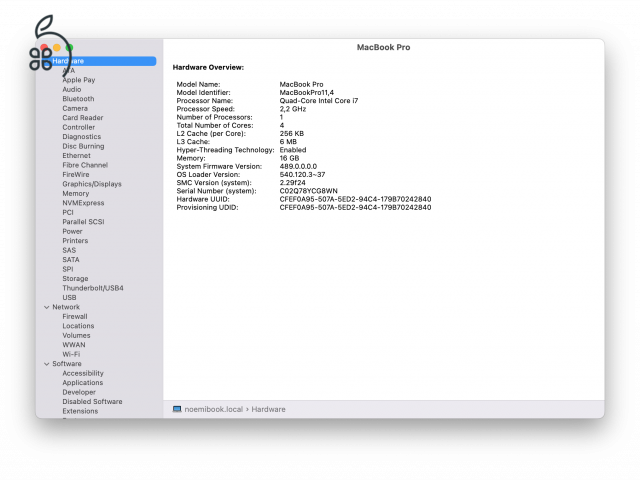Select Hardware category in sidebar
640x480 pixels.
pos(68,61)
